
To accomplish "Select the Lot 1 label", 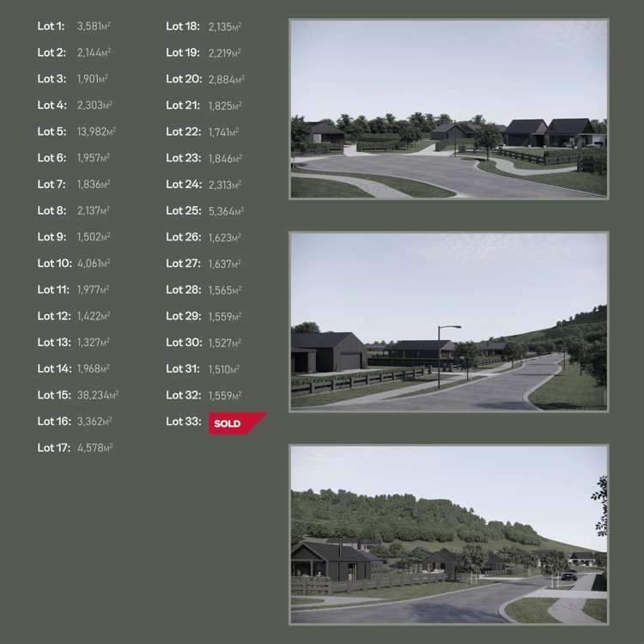I will [51, 27].
